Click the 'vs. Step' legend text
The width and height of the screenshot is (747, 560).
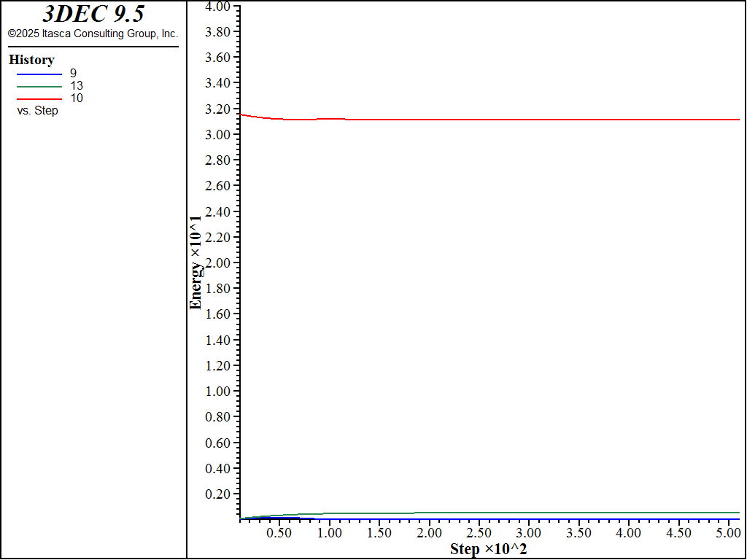pos(37,111)
